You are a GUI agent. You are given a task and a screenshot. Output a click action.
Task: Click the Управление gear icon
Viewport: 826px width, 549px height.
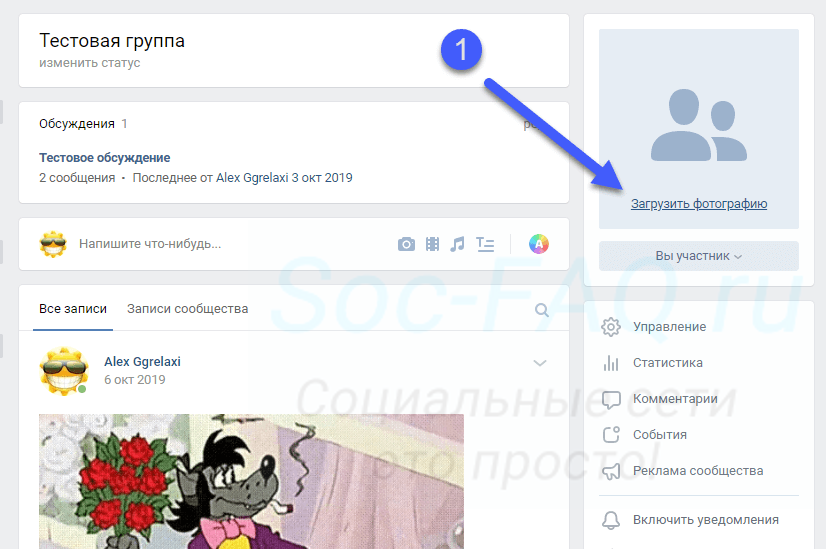(611, 327)
